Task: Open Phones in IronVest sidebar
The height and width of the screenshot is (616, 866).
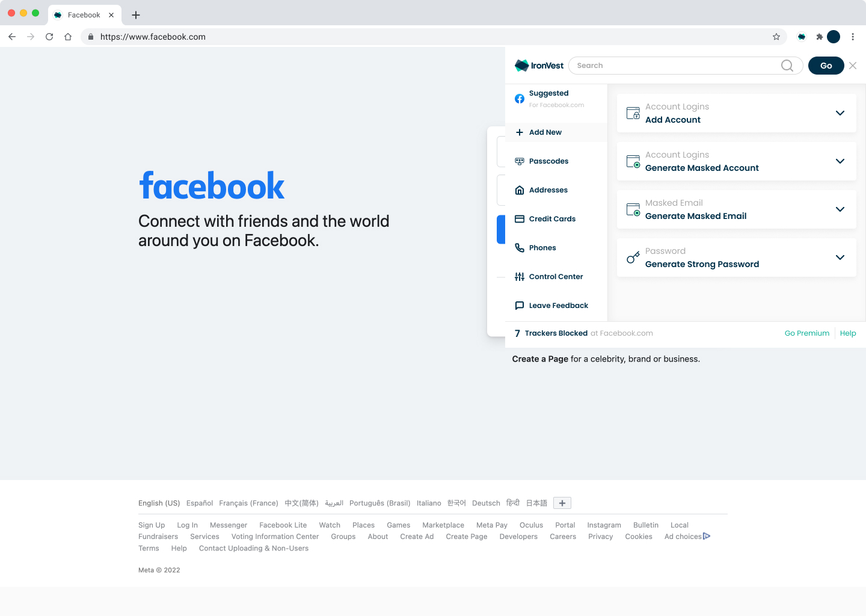Action: 556,248
